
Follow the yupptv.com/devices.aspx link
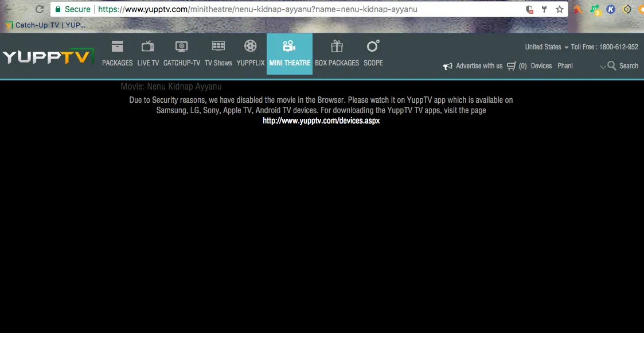(321, 121)
